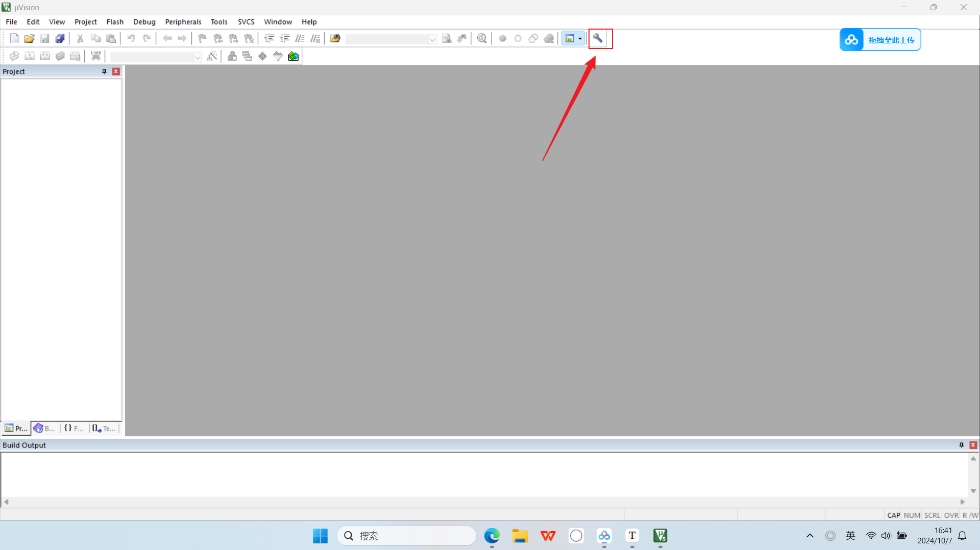This screenshot has height=550, width=980.
Task: Click the Save All icon
Action: click(x=60, y=39)
